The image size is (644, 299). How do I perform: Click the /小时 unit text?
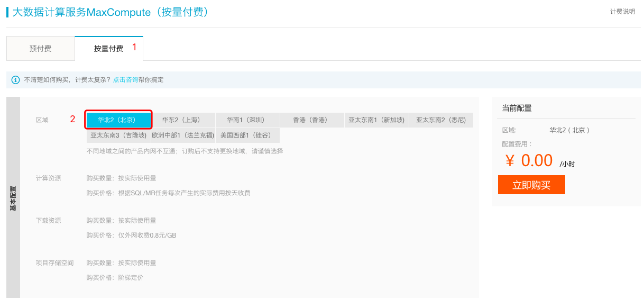(x=567, y=164)
